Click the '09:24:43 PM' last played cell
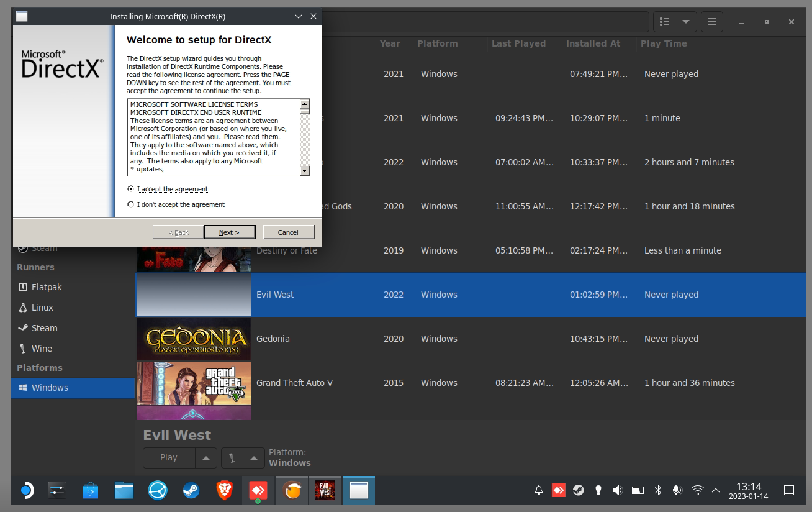This screenshot has width=812, height=512. [x=524, y=118]
